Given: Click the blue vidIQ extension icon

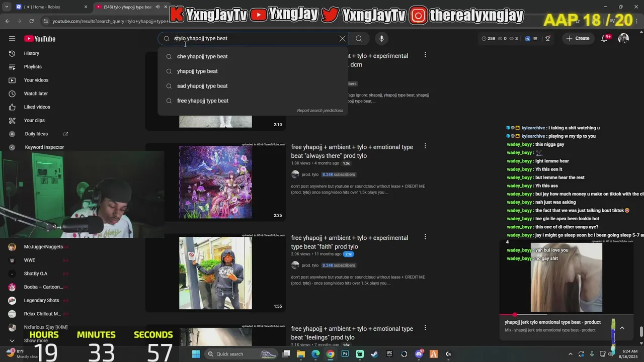Looking at the screenshot, I should click(x=527, y=38).
